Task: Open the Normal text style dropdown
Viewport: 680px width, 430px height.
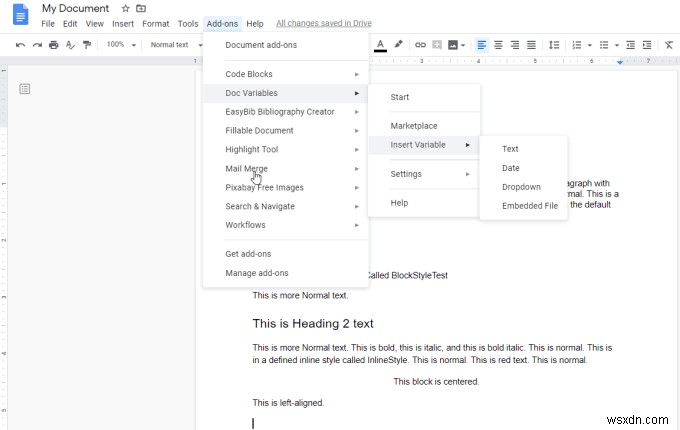Action: (177, 44)
